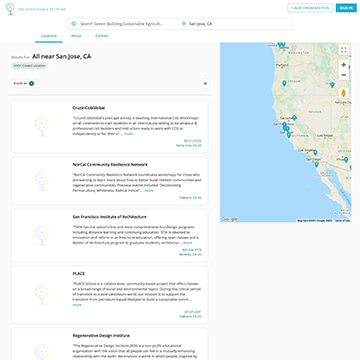The width and height of the screenshot is (360, 360).
Task: Click the map marker south of San Jose
Action: tap(289, 135)
